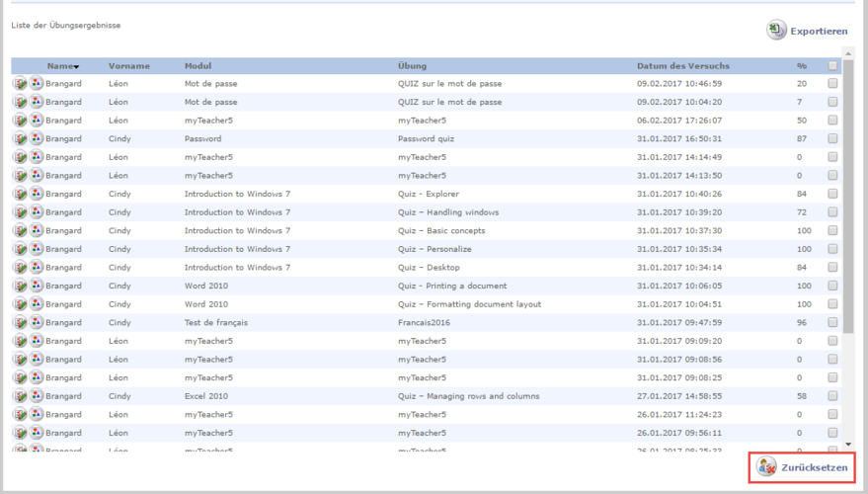Image resolution: width=868 pixels, height=494 pixels.
Task: Select checkbox for Quiz - Personalize row
Action: pos(832,249)
